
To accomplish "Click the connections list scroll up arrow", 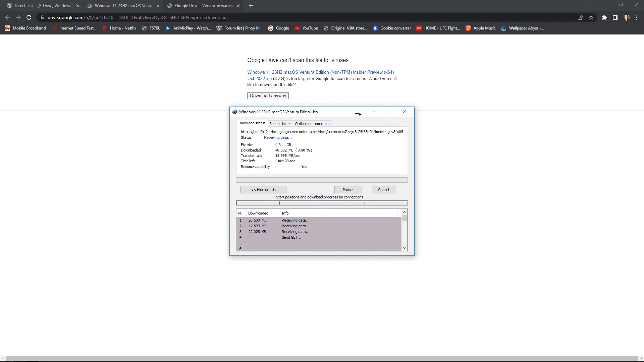I will click(405, 212).
